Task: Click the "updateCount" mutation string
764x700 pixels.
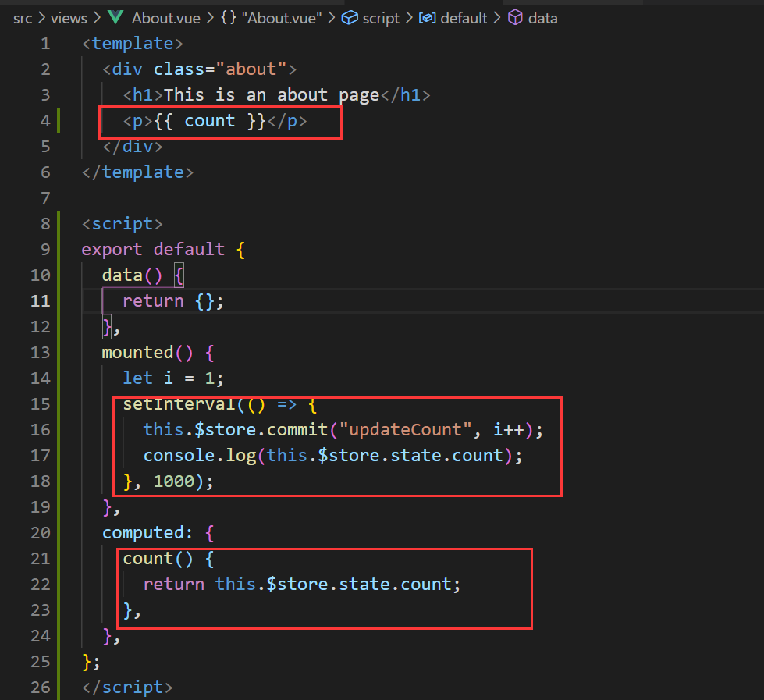Action: 405,430
